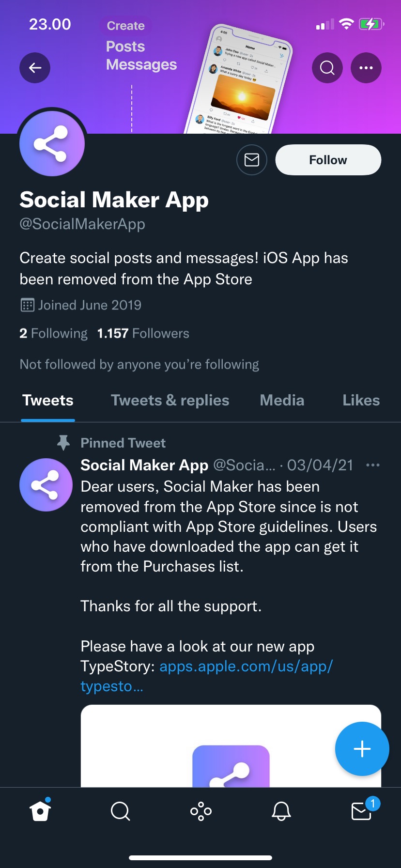401x868 pixels.
Task: Switch to Tweets & replies tab
Action: [x=170, y=401]
